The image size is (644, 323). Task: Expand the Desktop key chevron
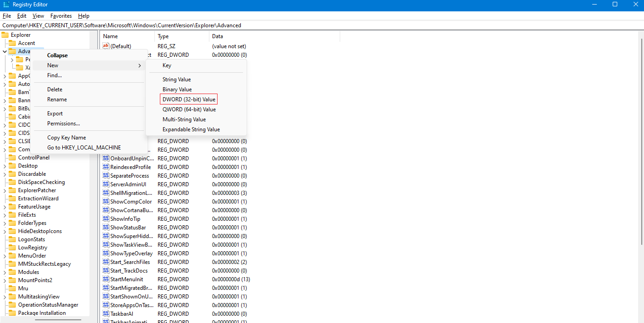(5, 166)
